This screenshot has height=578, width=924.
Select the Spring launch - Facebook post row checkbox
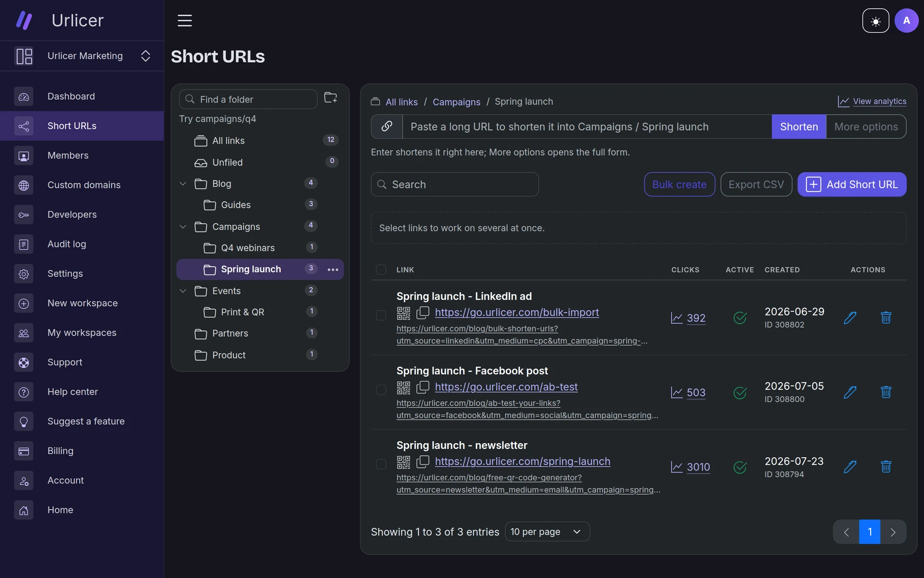[x=381, y=390]
